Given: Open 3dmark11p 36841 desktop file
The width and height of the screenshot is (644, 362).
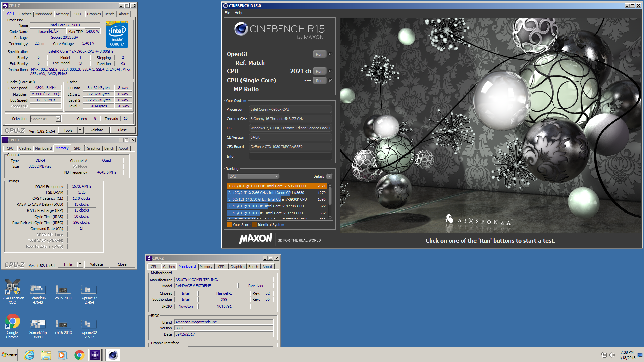Looking at the screenshot, I should 38,328.
